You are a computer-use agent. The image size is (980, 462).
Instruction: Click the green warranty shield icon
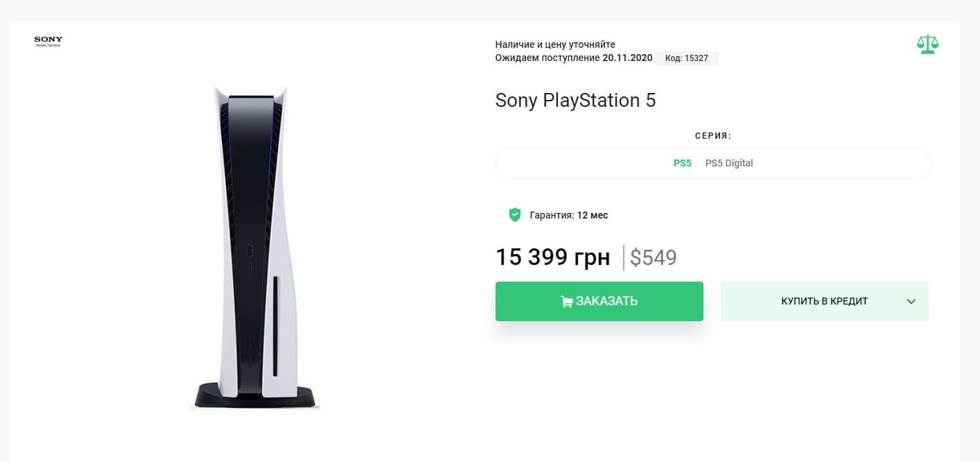[514, 214]
